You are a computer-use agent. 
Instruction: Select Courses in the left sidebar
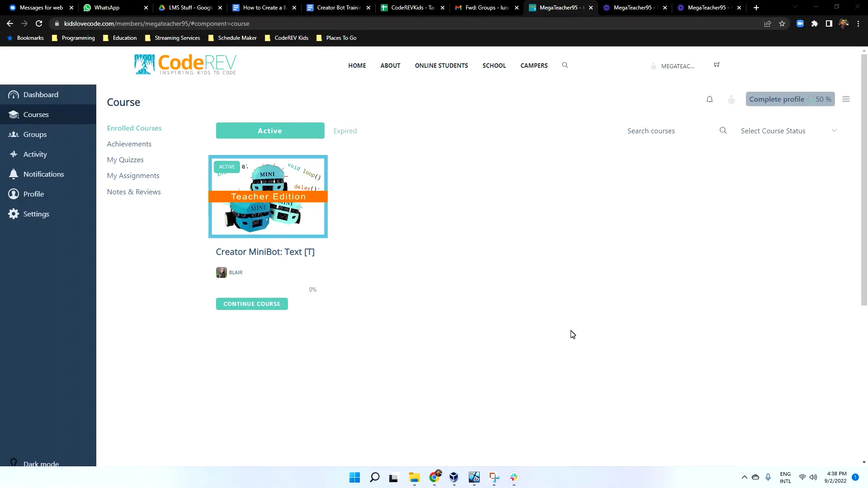[x=36, y=114]
